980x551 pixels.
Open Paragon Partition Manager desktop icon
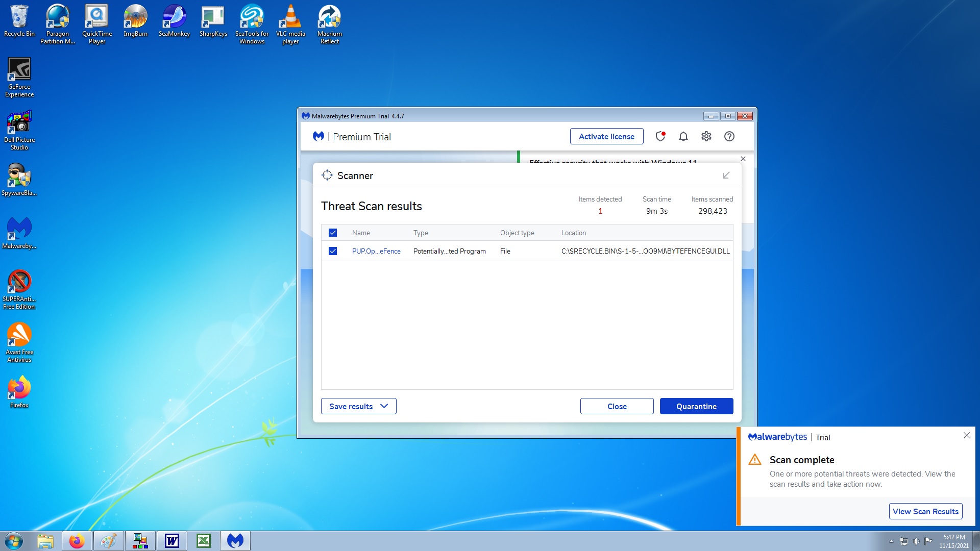click(x=58, y=24)
